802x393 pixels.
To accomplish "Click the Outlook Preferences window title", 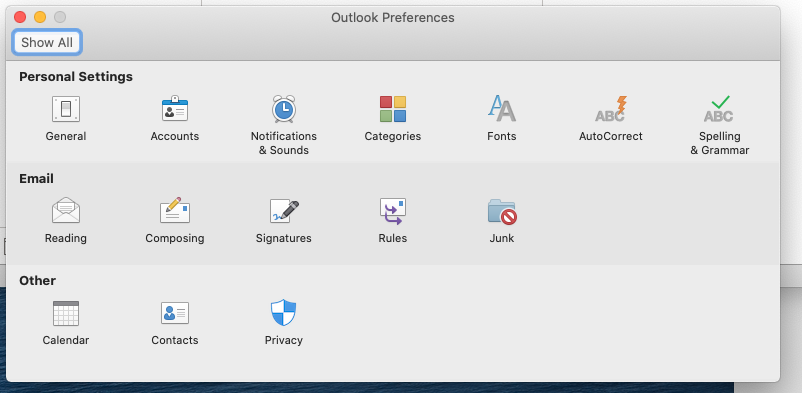I will (392, 17).
